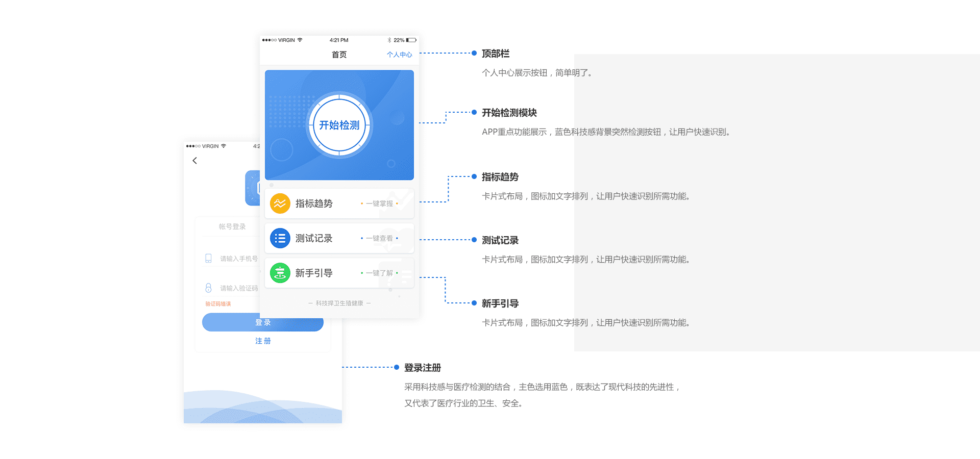This screenshot has height=459, width=980.
Task: Tap the lock icon beside verification field
Action: pos(208,288)
